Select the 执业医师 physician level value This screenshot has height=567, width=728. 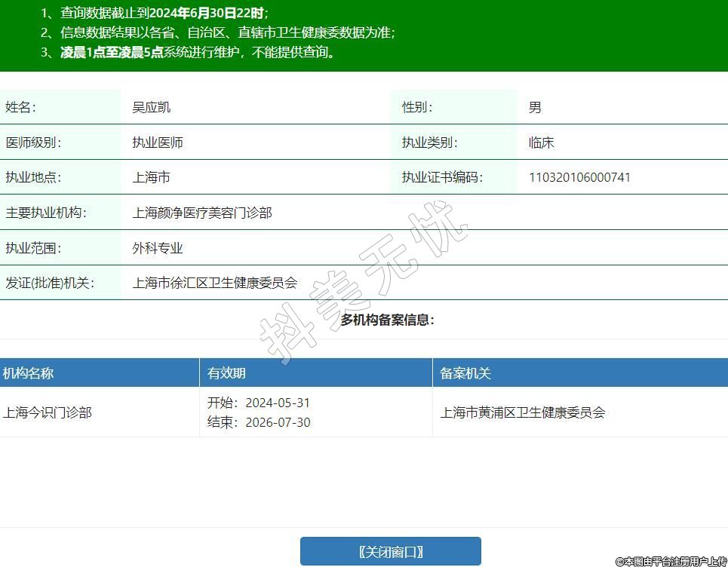[158, 143]
